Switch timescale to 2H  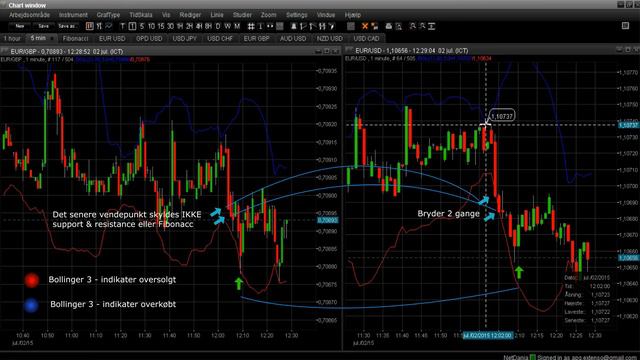pyautogui.click(x=189, y=26)
